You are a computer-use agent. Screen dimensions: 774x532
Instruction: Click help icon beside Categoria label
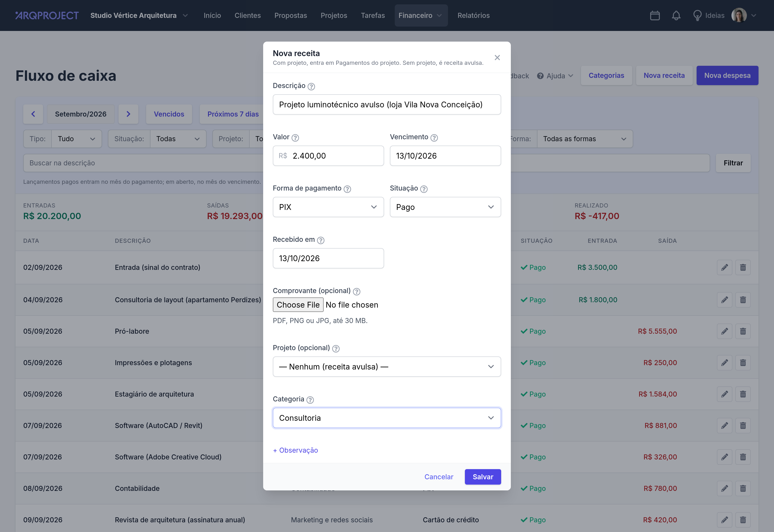[x=310, y=400]
